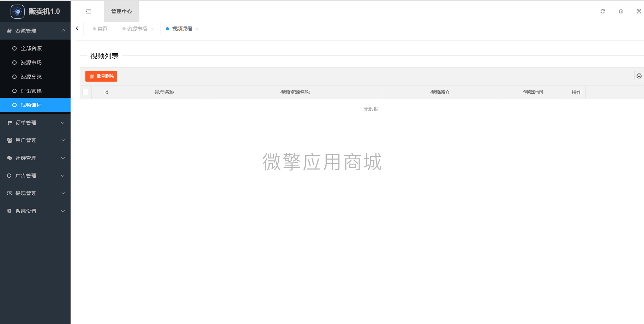Click the 订单管理 cart icon
644x324 pixels.
point(10,123)
